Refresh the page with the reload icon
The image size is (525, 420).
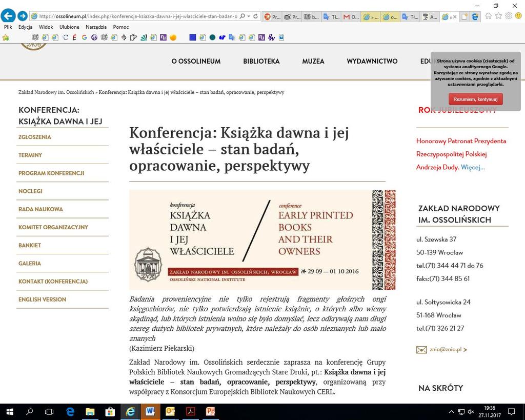point(256,16)
